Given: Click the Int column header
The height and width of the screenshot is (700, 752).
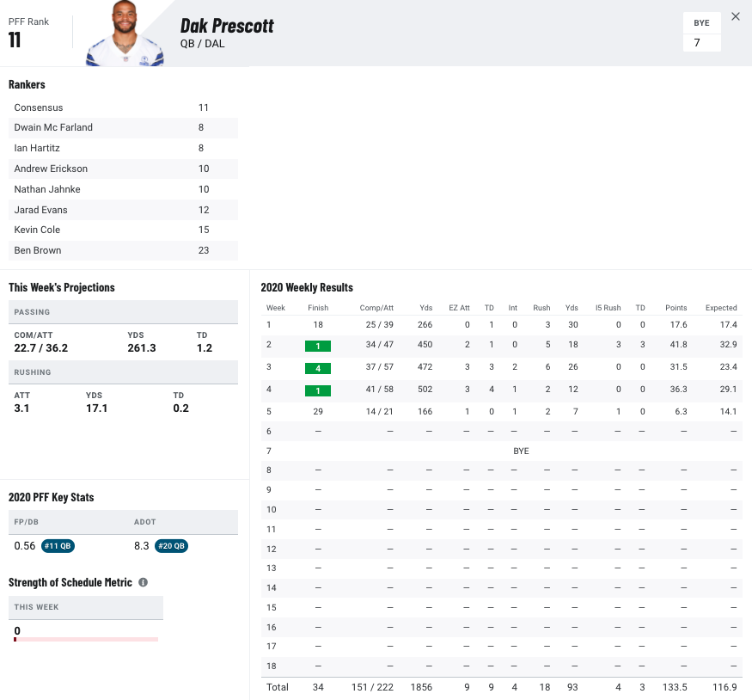Looking at the screenshot, I should point(513,308).
